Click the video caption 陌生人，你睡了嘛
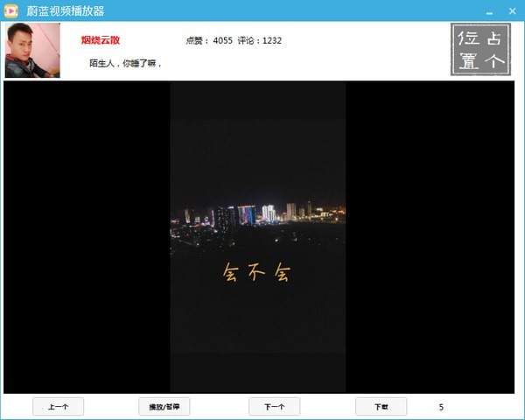 125,63
